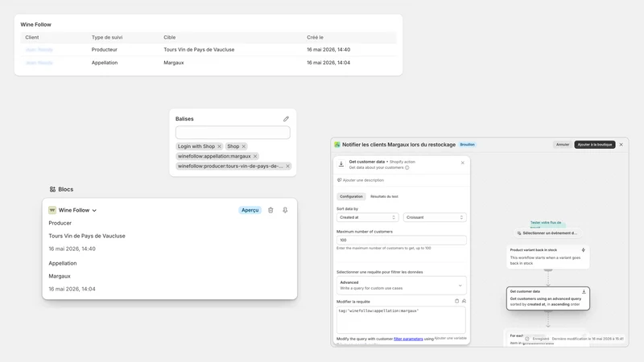The width and height of the screenshot is (644, 362).
Task: Click 'Ajouter une variable' link
Action: (x=451, y=338)
